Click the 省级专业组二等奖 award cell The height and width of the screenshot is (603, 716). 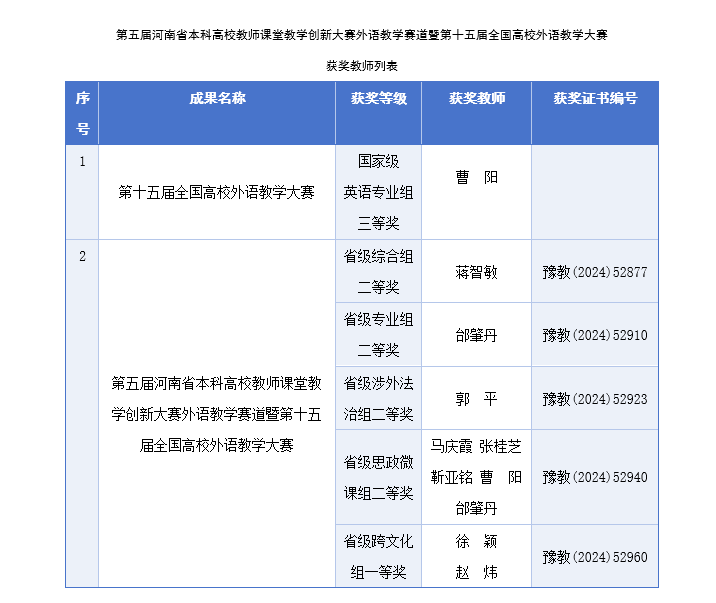tap(378, 335)
